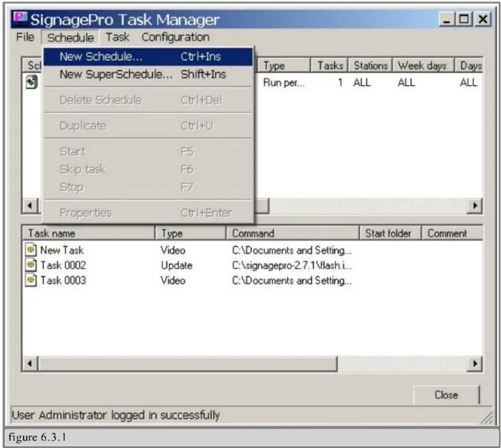Click Task 0003's C:\Documents and Setting... cell
The height and width of the screenshot is (448, 501).
(x=292, y=280)
